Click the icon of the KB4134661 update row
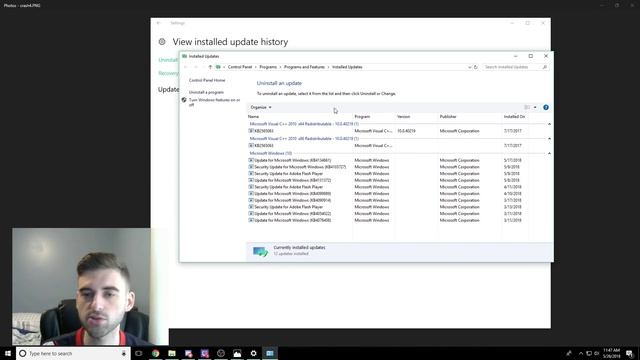Screen dimensions: 640x360 (x=251, y=160)
